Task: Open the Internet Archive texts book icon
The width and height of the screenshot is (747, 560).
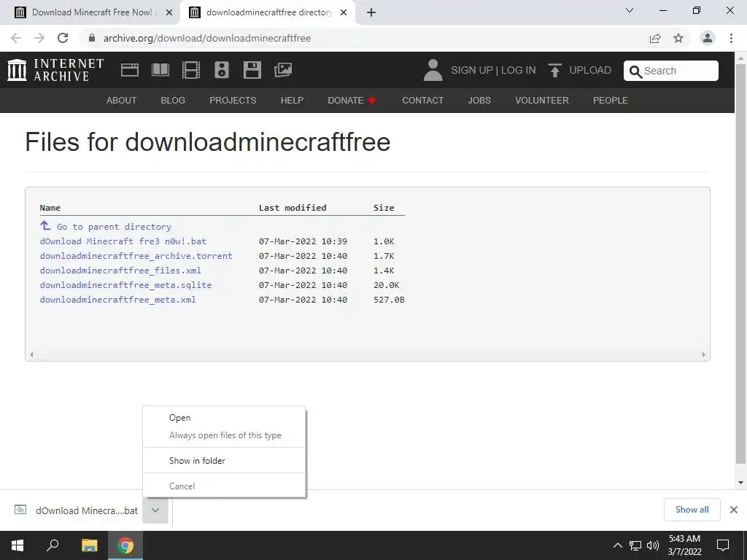Action: tap(160, 70)
